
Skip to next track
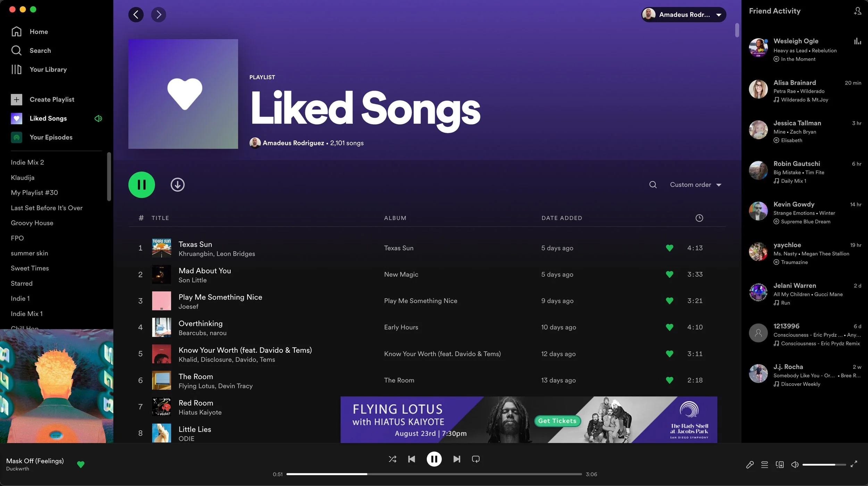[457, 459]
